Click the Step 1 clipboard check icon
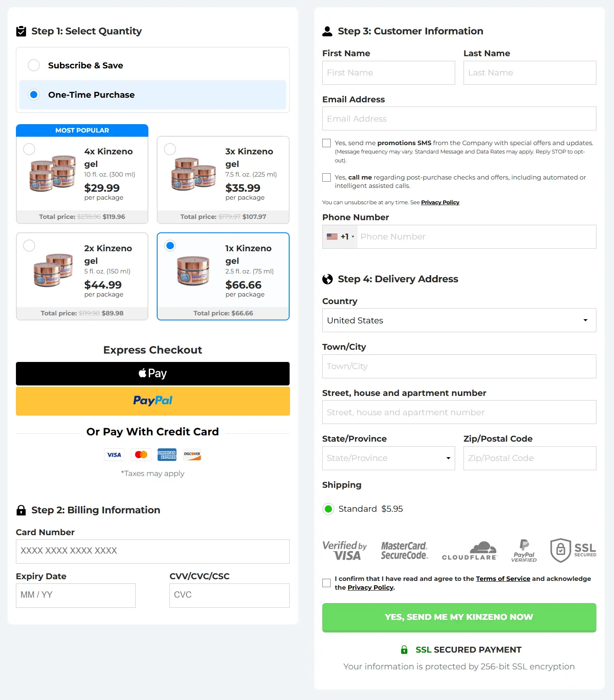This screenshot has width=614, height=700. coord(21,31)
